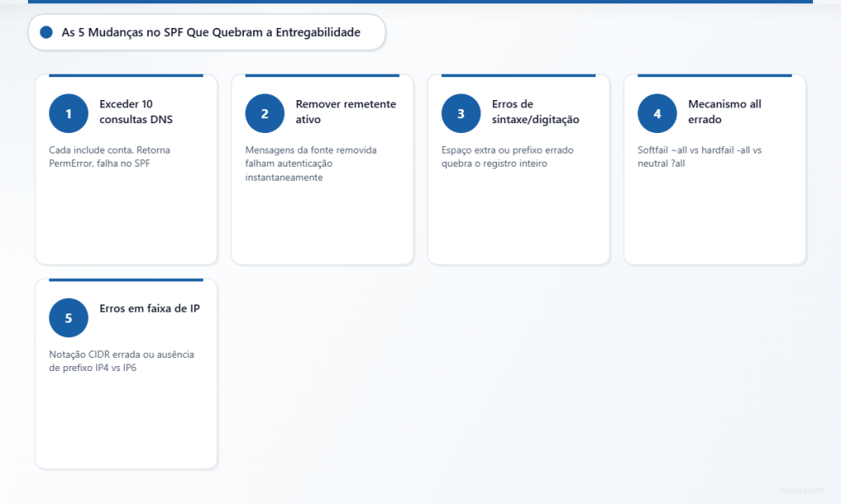Click text 'Cada include conta. Retorna PermError, falha no SPF'
Viewport: 841px width, 504px height.
coord(109,157)
